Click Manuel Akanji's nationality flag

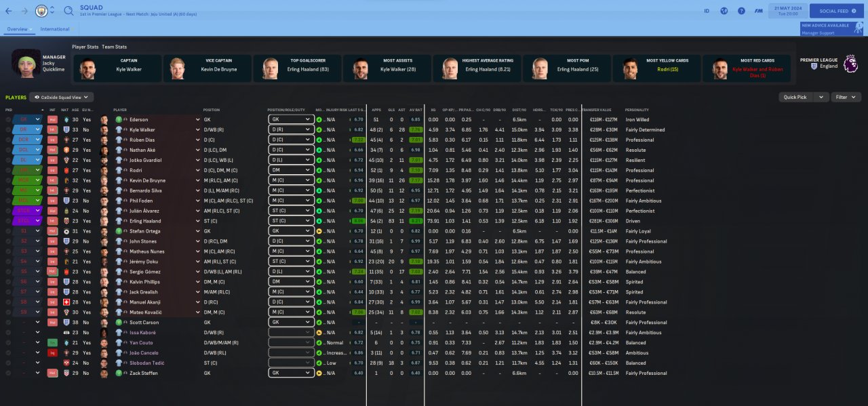[66, 302]
